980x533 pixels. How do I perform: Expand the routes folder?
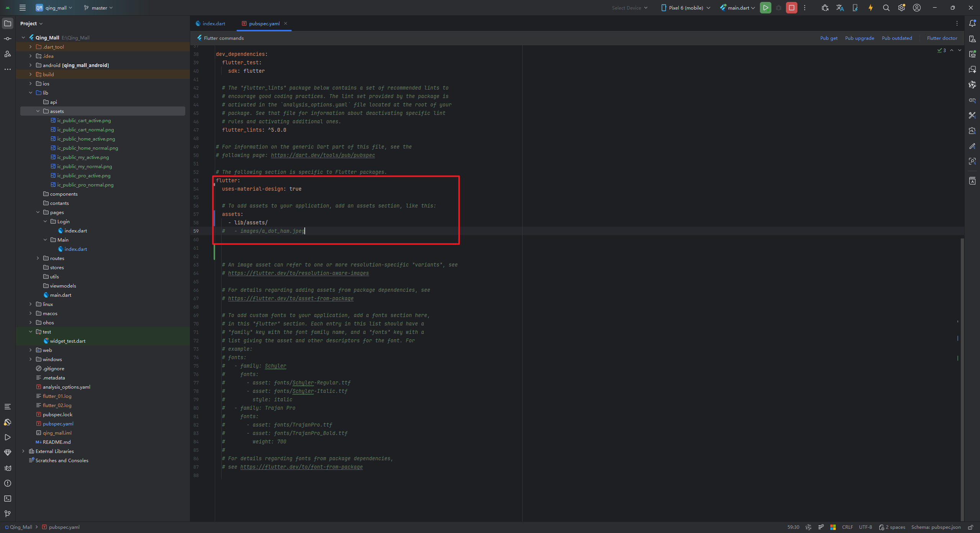[38, 258]
